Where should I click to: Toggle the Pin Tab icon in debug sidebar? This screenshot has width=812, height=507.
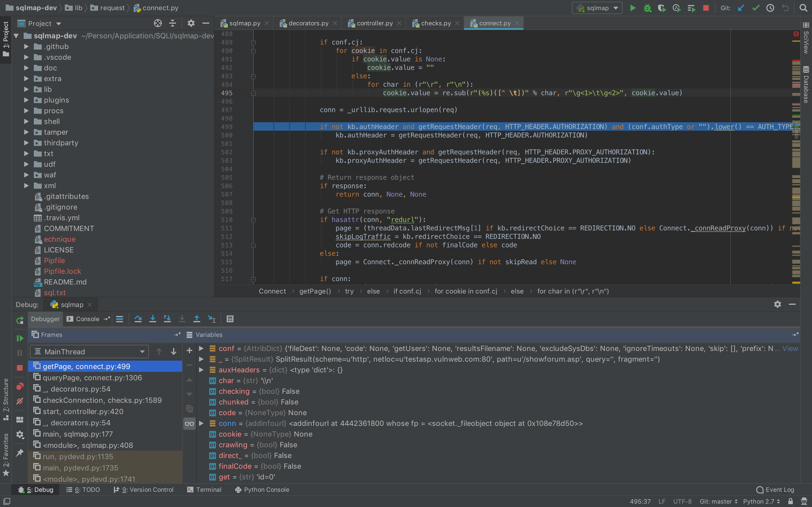(20, 452)
